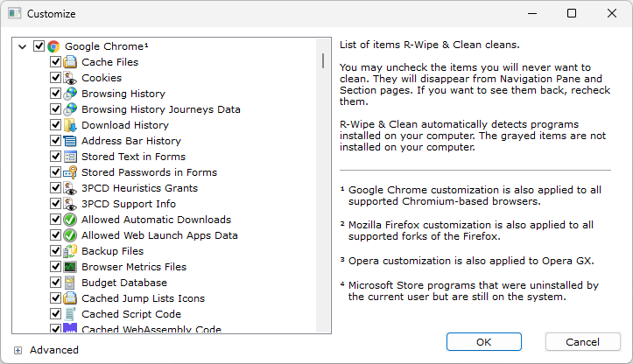
Task: Click the Browsing History globe icon
Action: pyautogui.click(x=70, y=94)
